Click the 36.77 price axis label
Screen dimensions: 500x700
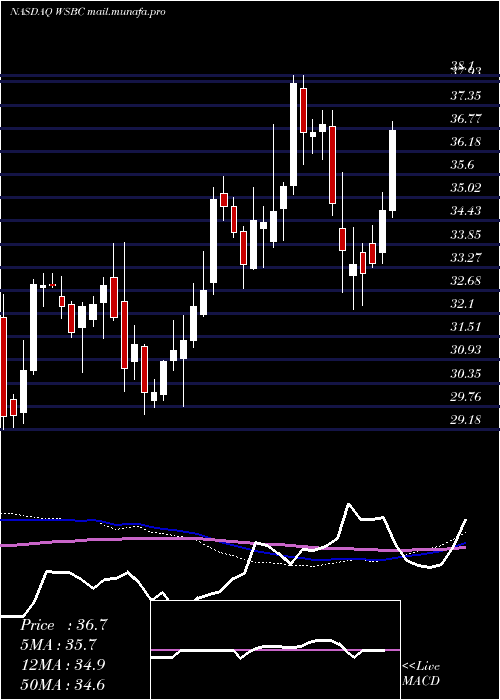466,119
